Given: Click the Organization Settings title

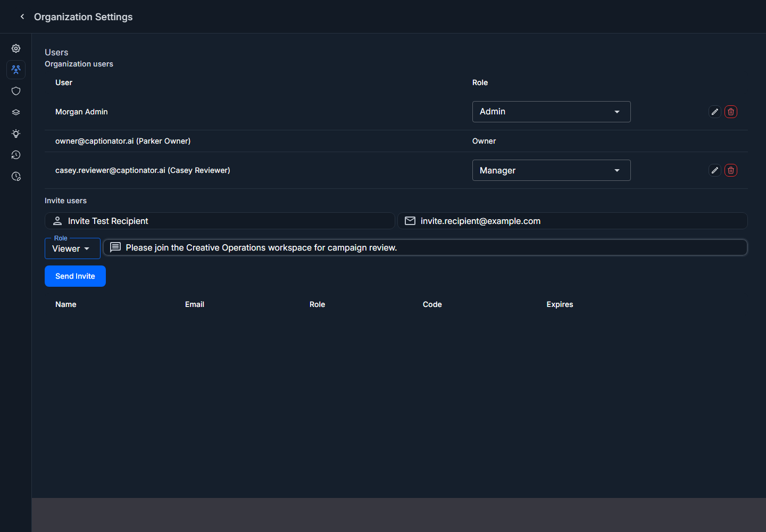Looking at the screenshot, I should (84, 17).
